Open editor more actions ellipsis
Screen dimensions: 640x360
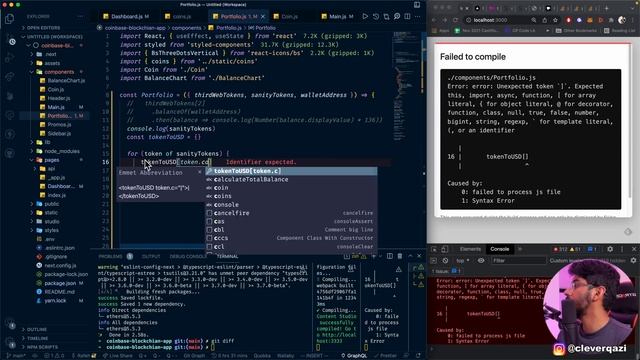[x=418, y=16]
